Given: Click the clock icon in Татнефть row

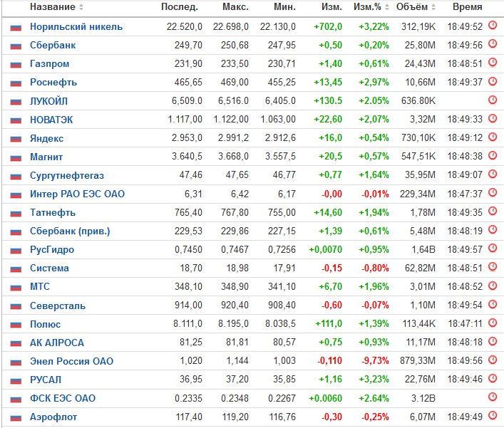Looking at the screenshot, I should pyautogui.click(x=493, y=211).
